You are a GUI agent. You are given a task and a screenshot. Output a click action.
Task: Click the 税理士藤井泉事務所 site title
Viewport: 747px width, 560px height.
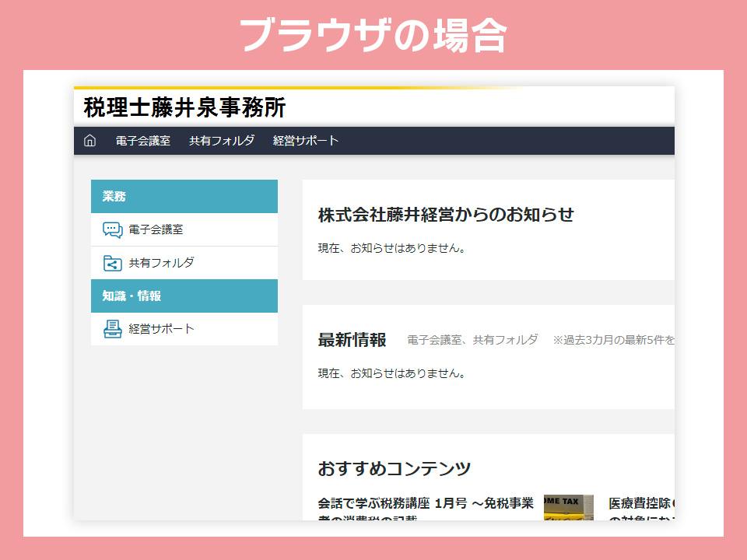pyautogui.click(x=184, y=107)
